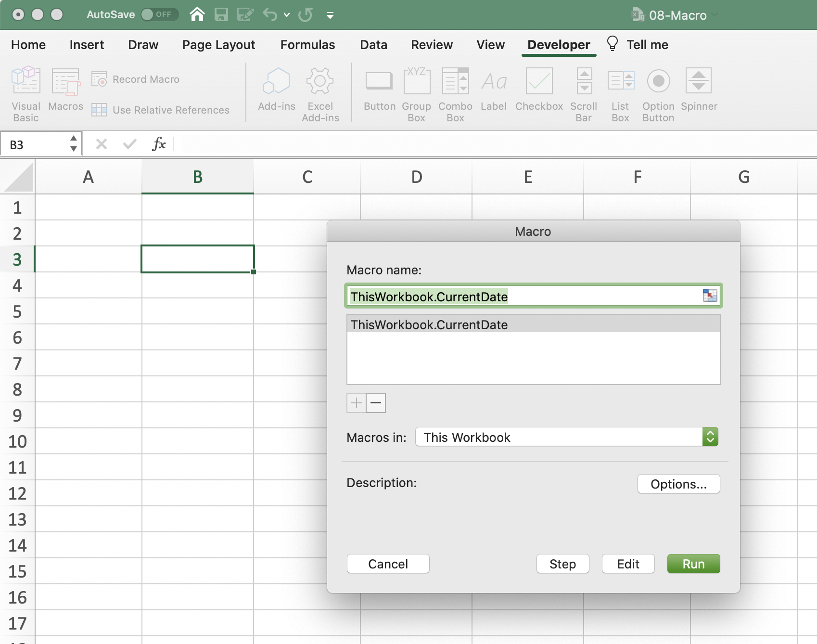This screenshot has width=817, height=644.
Task: Open macro Options... dialog
Action: pos(678,484)
